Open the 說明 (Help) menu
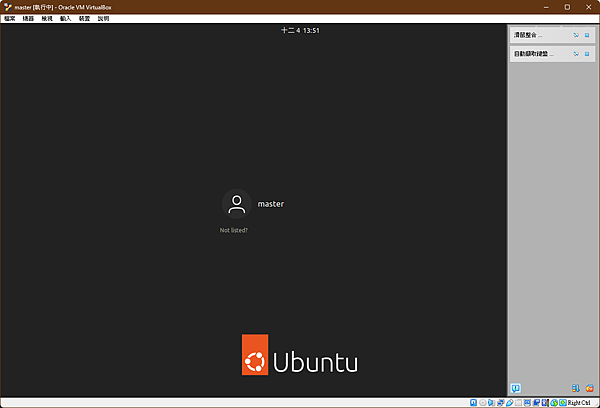 tap(103, 18)
